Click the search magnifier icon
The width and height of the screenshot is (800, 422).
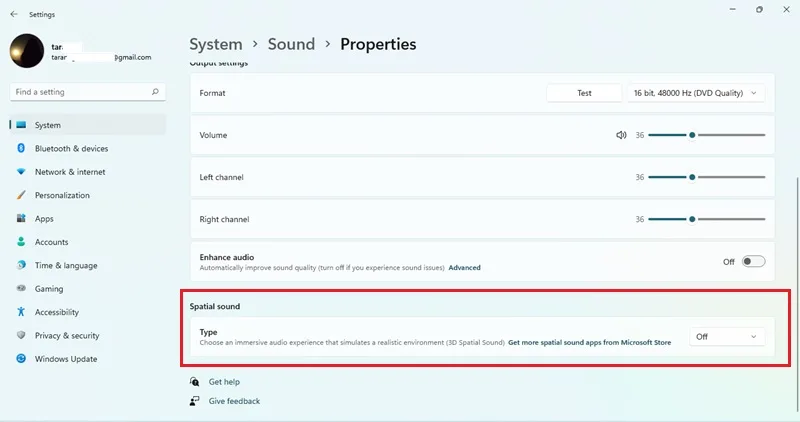pyautogui.click(x=155, y=92)
